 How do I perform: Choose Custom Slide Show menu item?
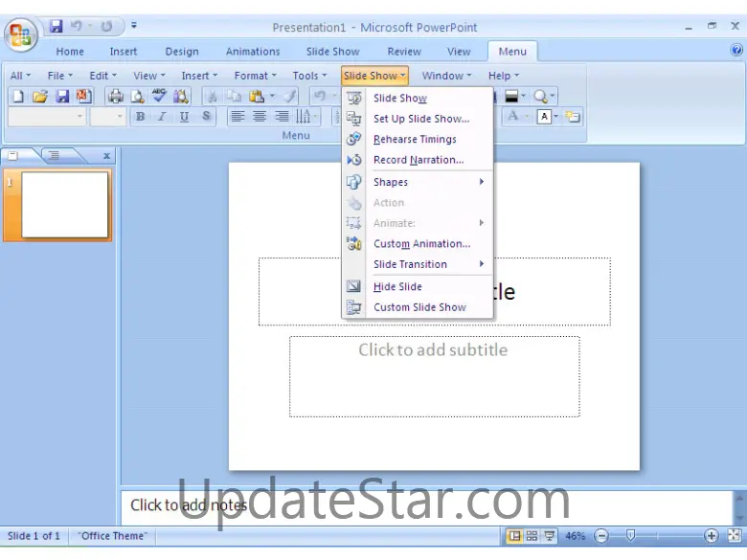point(418,307)
